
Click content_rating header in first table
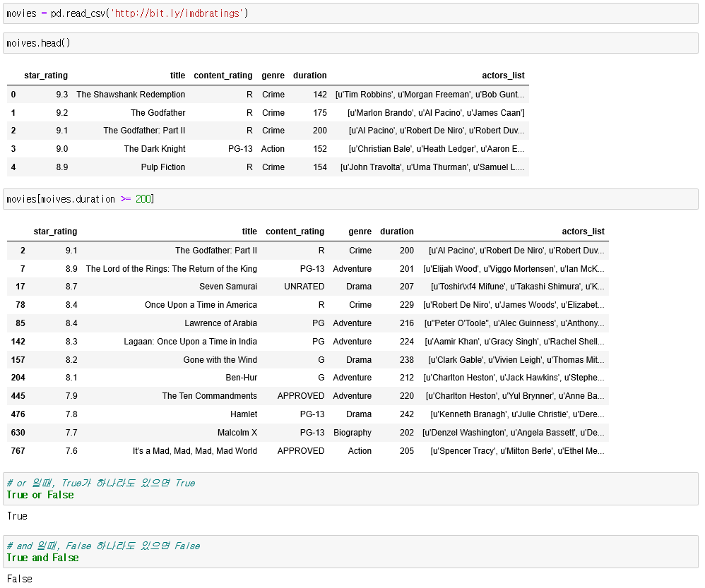(223, 76)
